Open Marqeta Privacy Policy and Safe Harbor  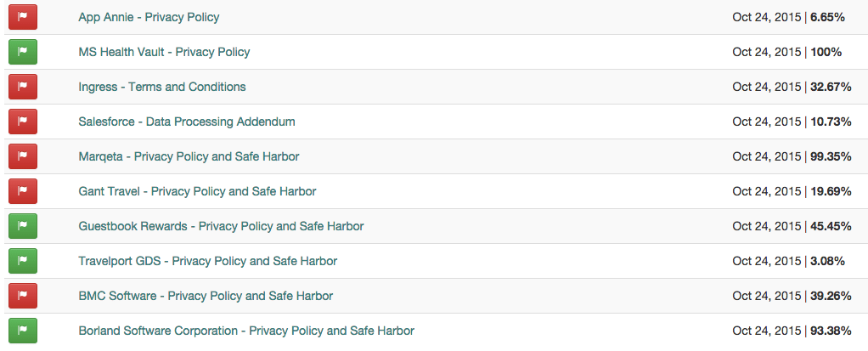pyautogui.click(x=189, y=156)
